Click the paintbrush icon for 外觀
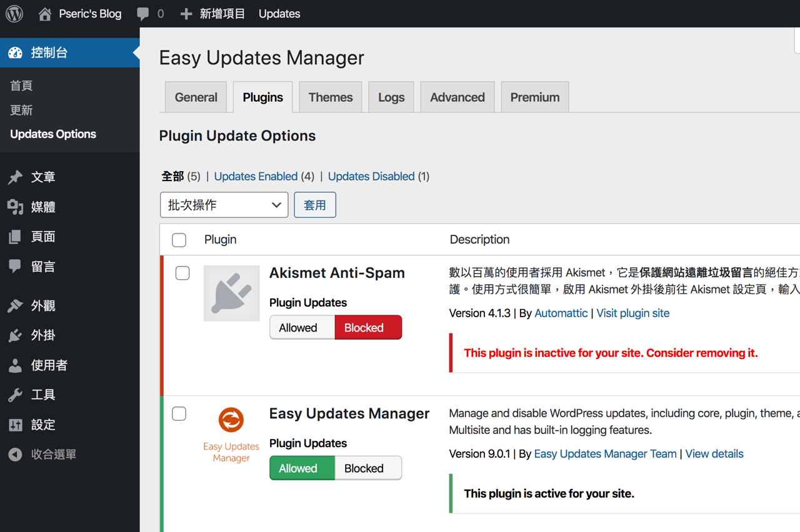This screenshot has width=800, height=532. click(16, 306)
